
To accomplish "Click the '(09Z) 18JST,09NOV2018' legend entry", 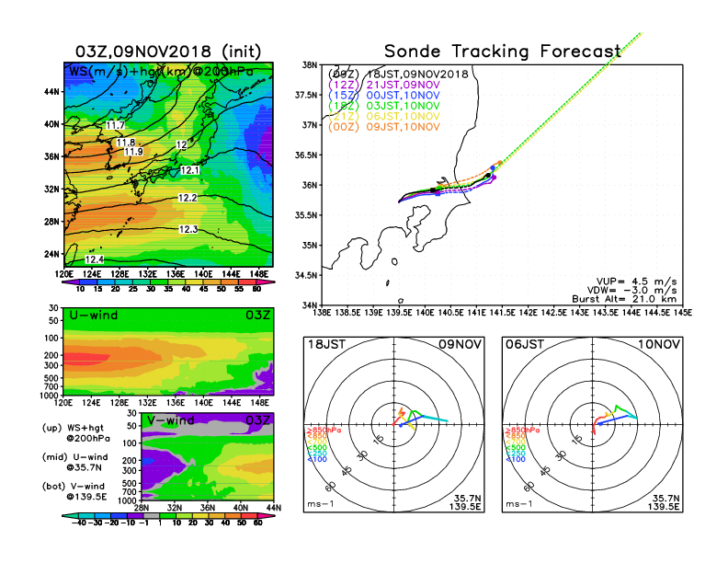I will [x=398, y=74].
